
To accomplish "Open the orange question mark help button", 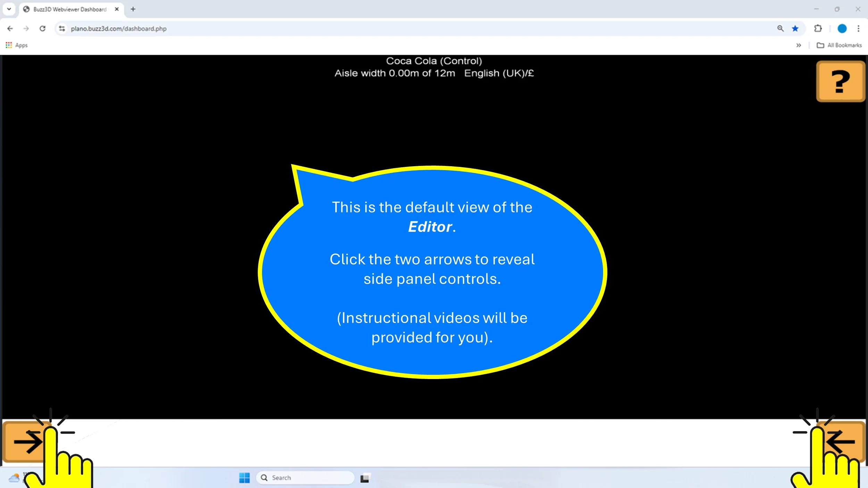I will click(840, 81).
